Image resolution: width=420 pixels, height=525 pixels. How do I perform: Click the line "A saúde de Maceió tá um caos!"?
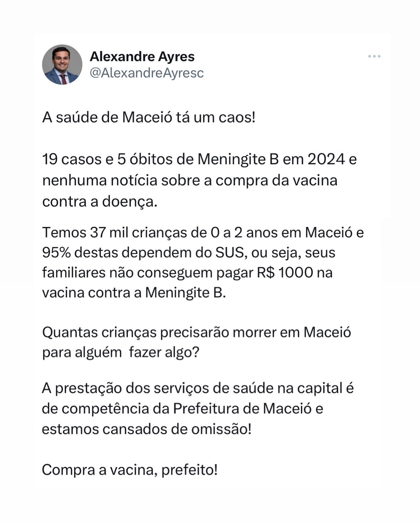coord(149,118)
